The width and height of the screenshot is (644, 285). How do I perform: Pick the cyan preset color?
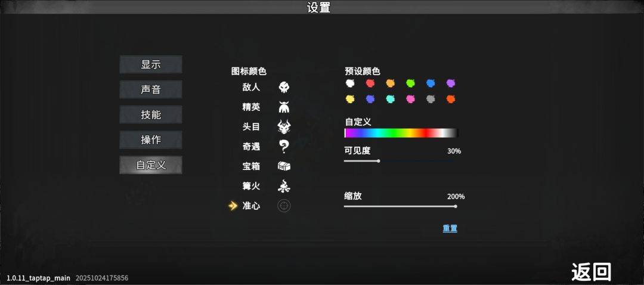[x=390, y=99]
